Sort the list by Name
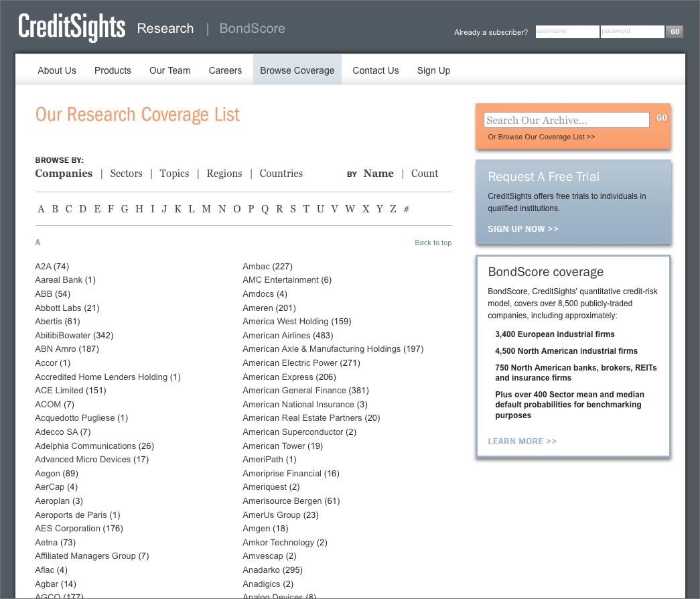The image size is (700, 599). pos(378,174)
